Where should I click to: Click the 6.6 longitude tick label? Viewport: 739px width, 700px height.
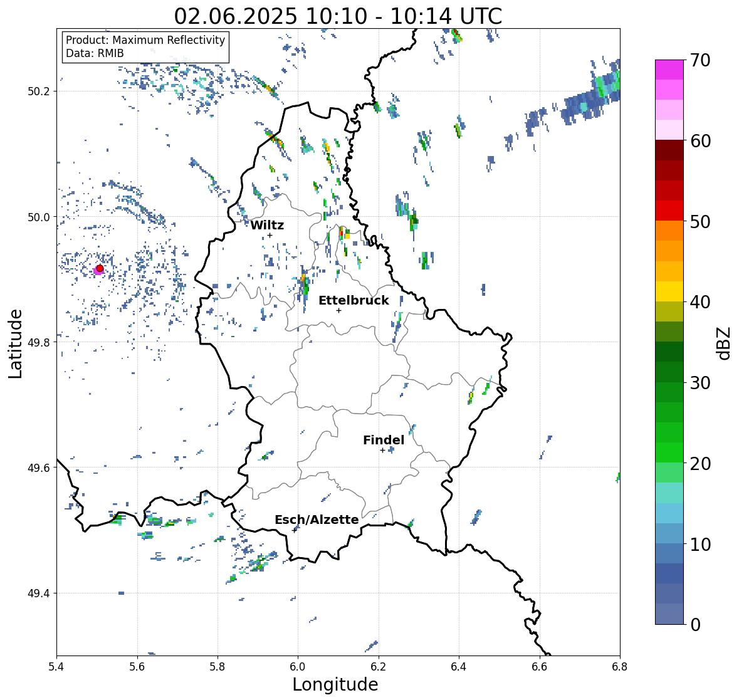539,667
